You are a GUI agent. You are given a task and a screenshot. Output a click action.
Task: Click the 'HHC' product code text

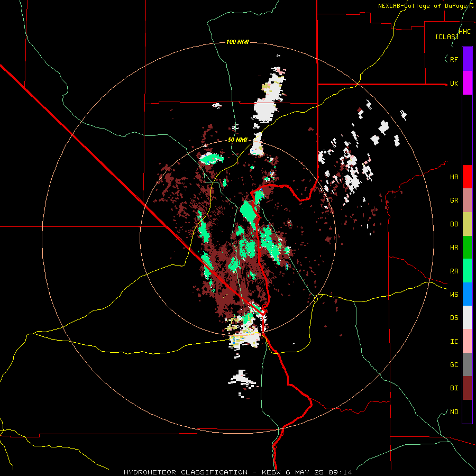pyautogui.click(x=464, y=32)
